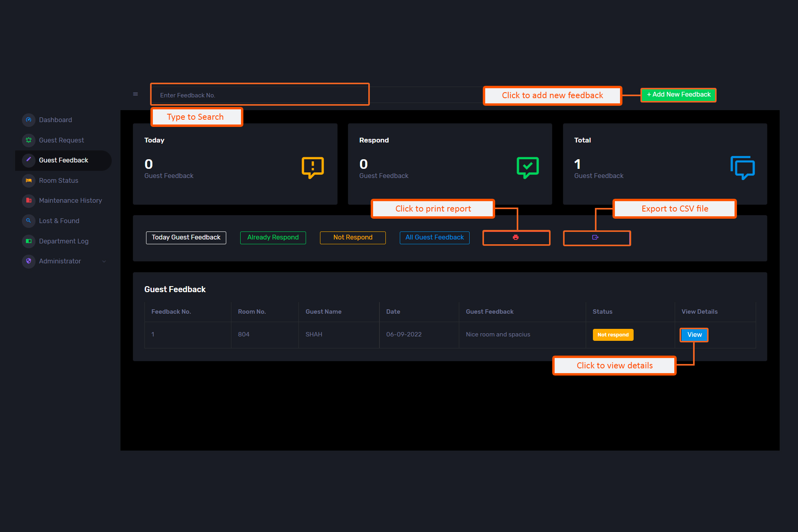Focus the Enter Feedback No. search field
The width and height of the screenshot is (798, 532).
coord(259,95)
